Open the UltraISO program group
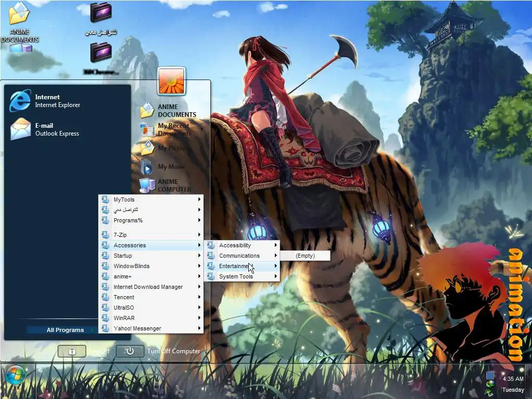This screenshot has width=532, height=399. click(x=151, y=308)
